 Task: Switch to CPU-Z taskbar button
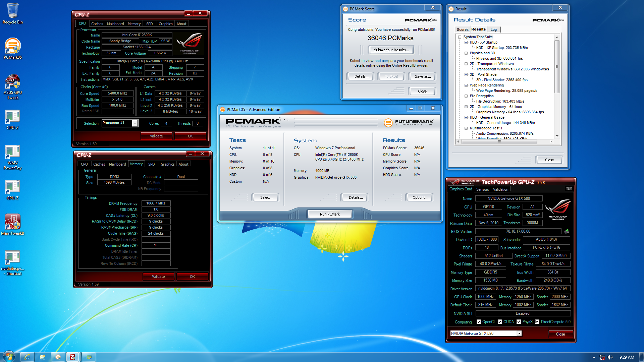pyautogui.click(x=72, y=357)
